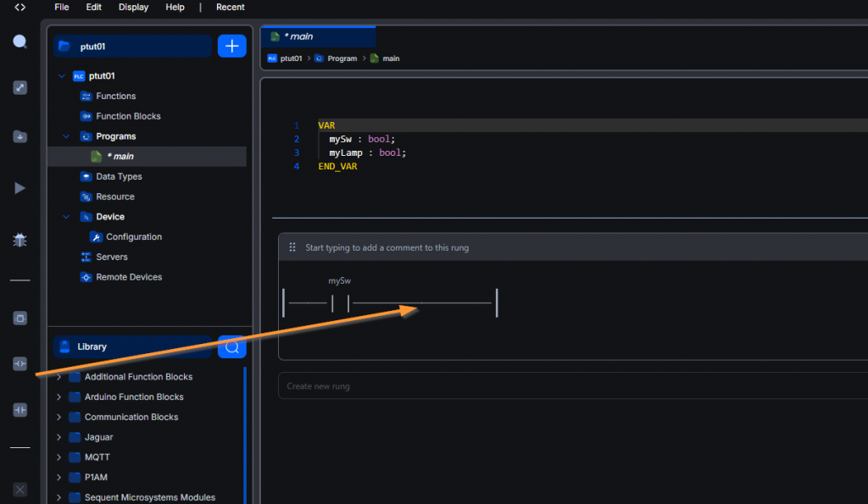Image resolution: width=868 pixels, height=504 pixels.
Task: Open the Display menu
Action: coord(133,7)
